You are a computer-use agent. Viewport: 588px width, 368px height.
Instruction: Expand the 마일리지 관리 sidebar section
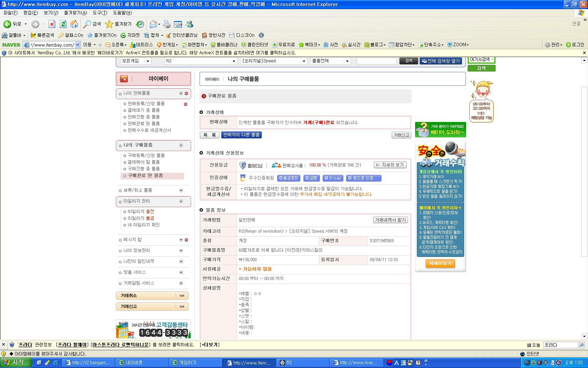click(x=181, y=202)
